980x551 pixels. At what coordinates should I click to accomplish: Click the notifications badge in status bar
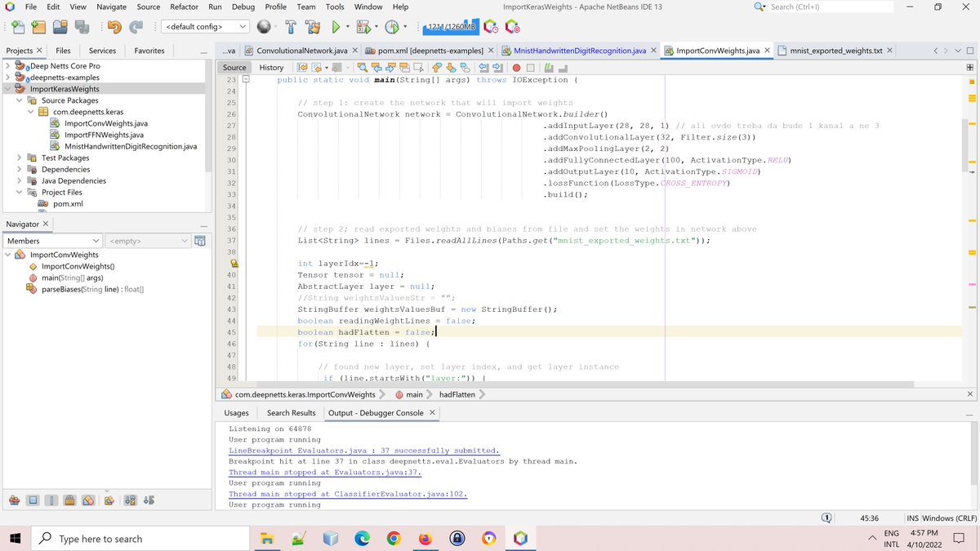[x=826, y=518]
